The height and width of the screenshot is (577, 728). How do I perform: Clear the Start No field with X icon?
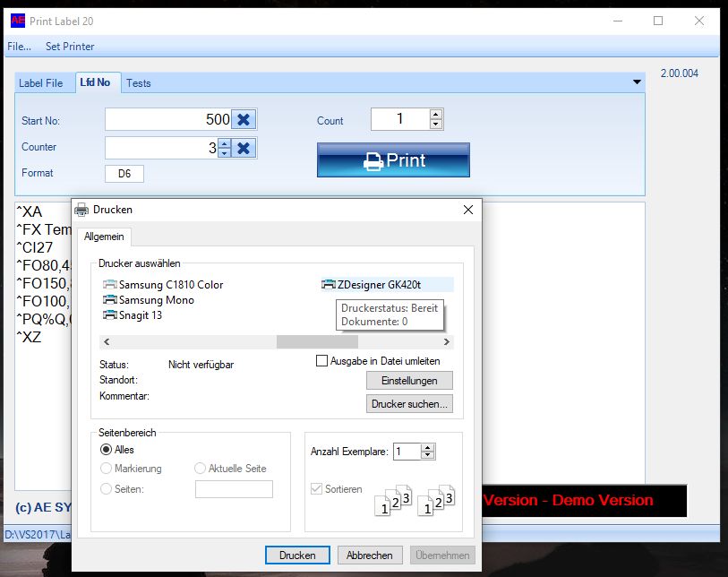point(244,119)
